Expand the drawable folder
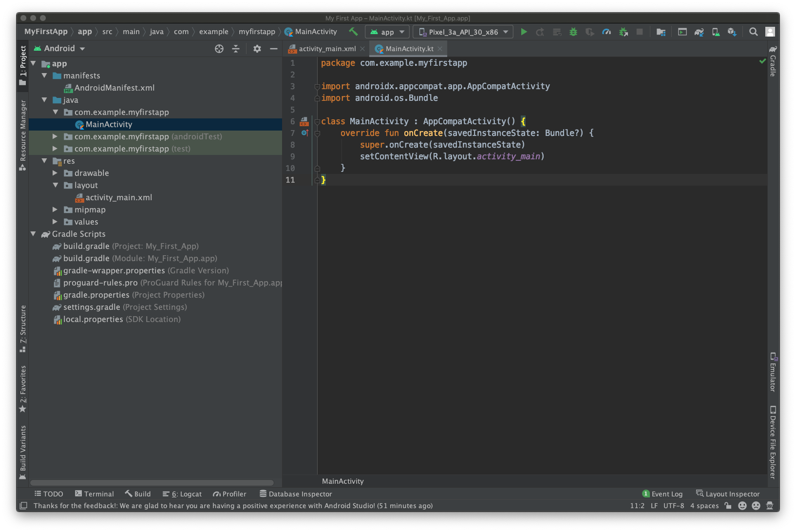The image size is (796, 532). [x=55, y=173]
